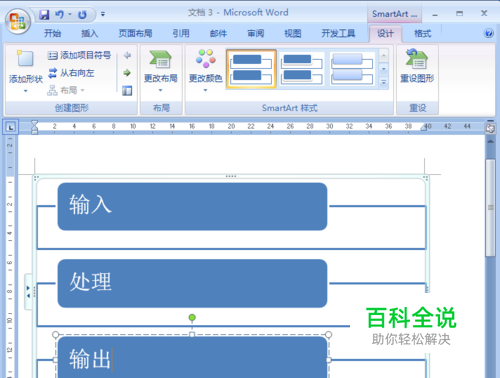The width and height of the screenshot is (500, 378).
Task: Switch to the SmartArt 格式 tab
Action: 422,33
